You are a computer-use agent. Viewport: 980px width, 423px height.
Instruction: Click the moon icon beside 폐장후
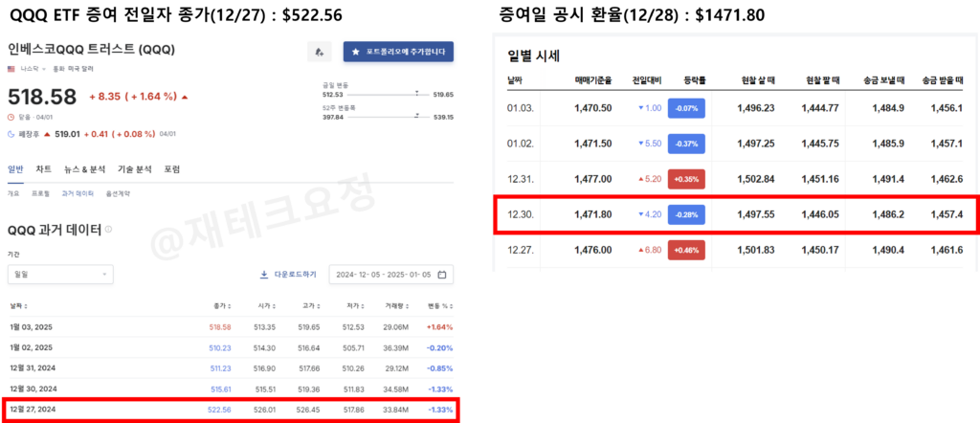coord(11,134)
